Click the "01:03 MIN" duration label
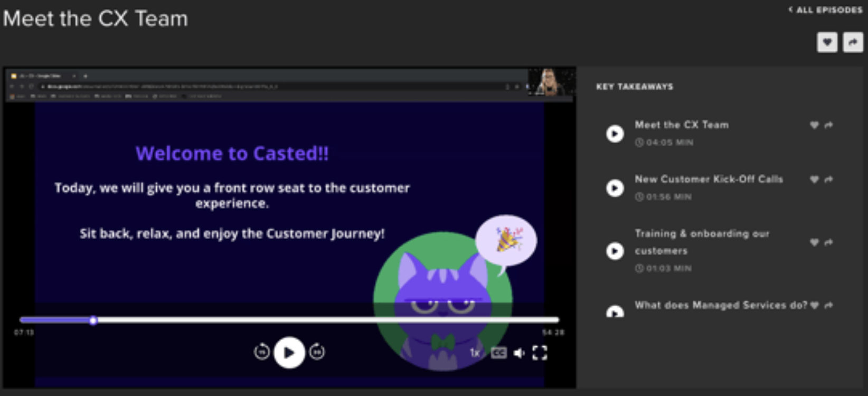The width and height of the screenshot is (868, 396). [x=663, y=268]
